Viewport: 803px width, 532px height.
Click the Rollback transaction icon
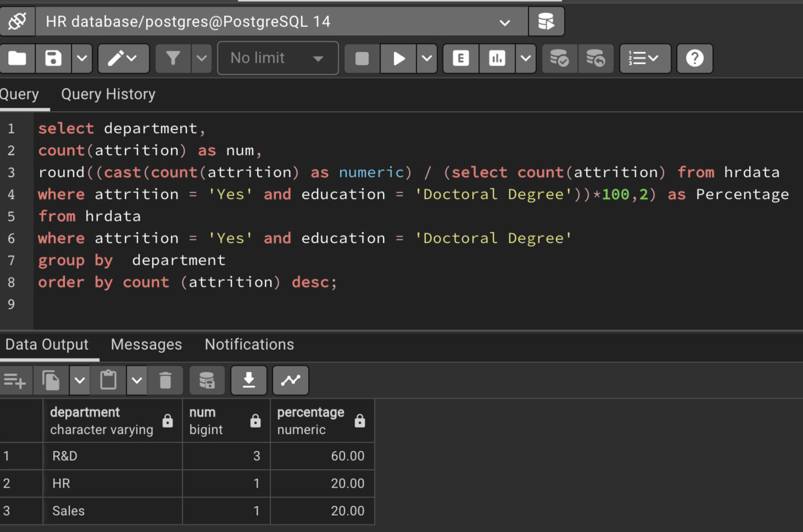pos(595,58)
